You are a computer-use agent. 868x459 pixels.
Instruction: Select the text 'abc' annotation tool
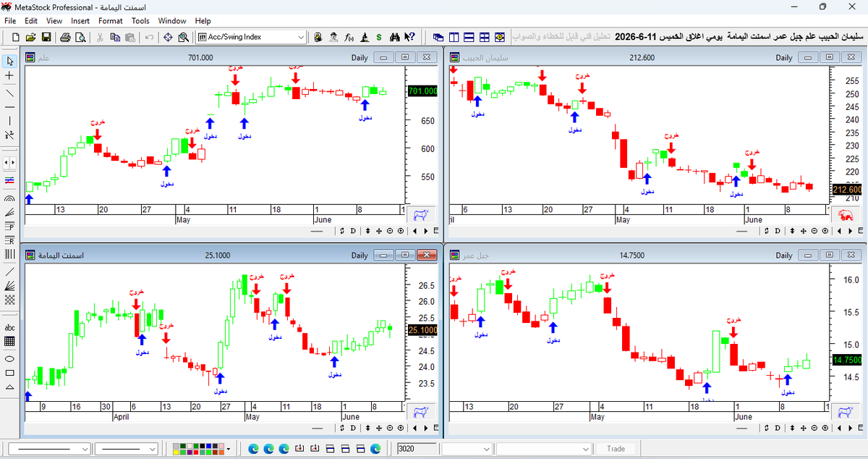tap(10, 327)
